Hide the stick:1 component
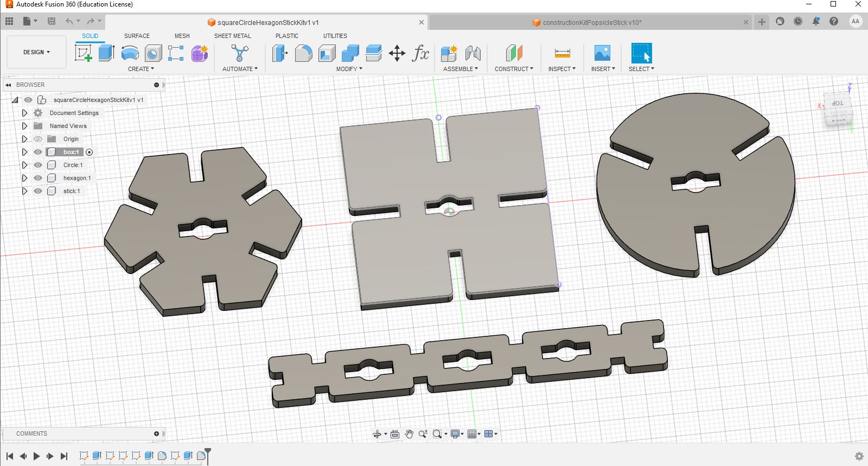 [38, 191]
